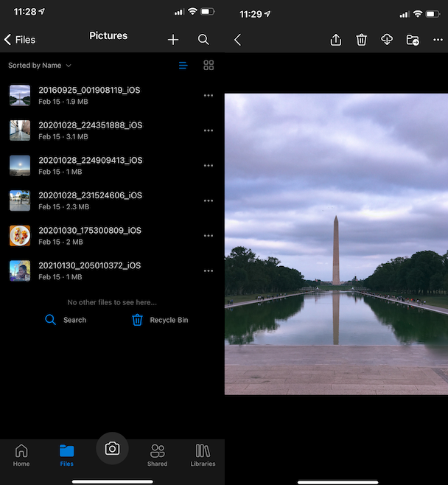Open search with the top magnifier icon
Screen dimensions: 448x485
click(x=203, y=40)
